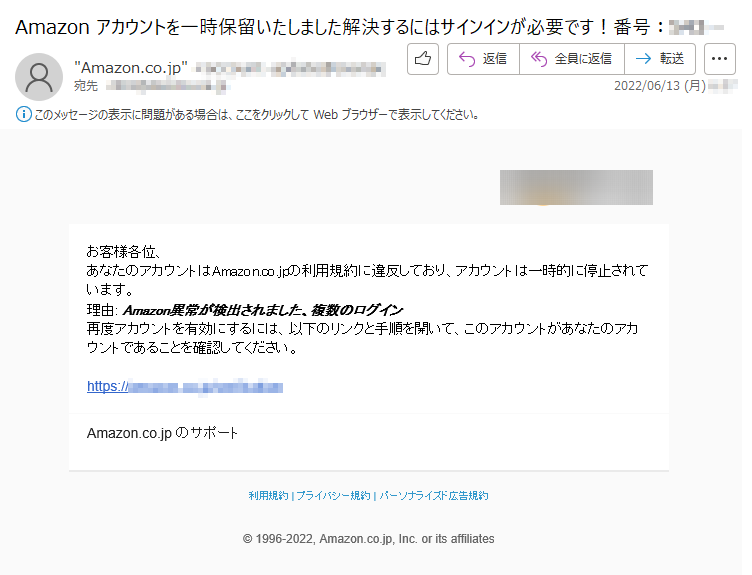Select the "Amazon.co.jp" sender name

(x=130, y=68)
